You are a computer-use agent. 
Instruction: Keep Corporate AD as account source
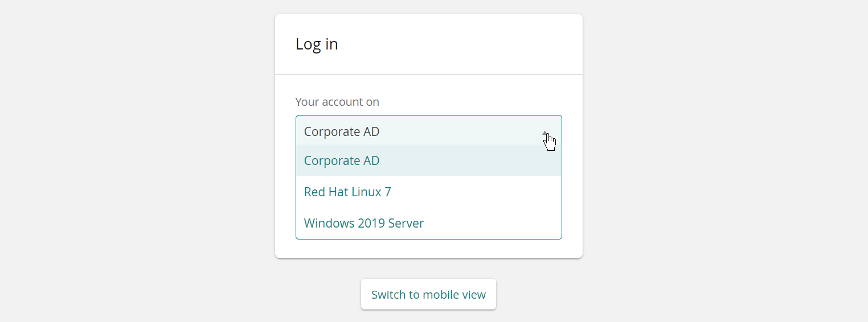point(342,161)
